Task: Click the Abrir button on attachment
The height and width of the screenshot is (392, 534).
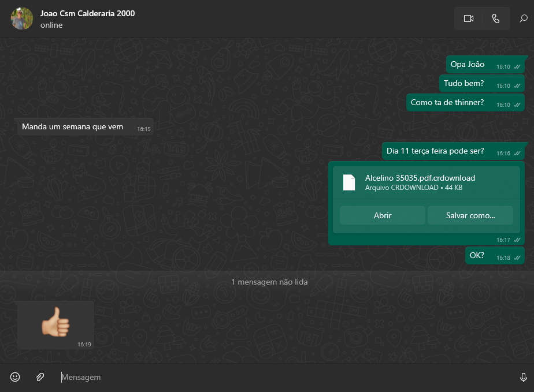Action: coord(383,215)
